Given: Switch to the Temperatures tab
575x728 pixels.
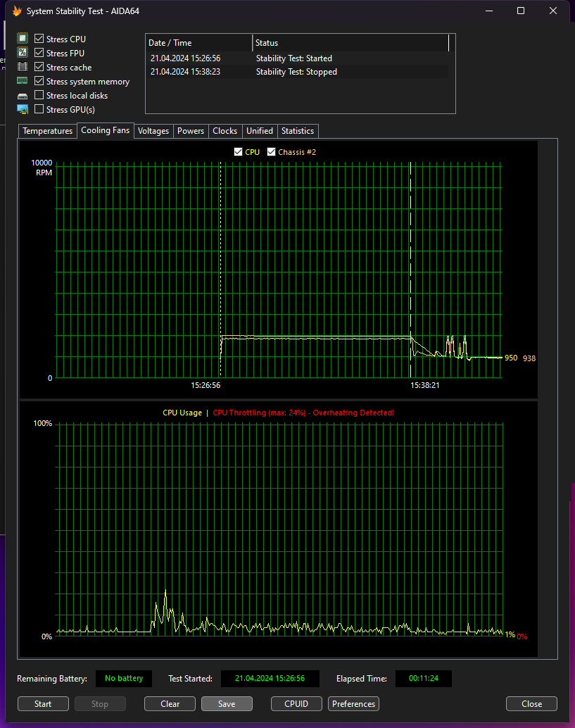Looking at the screenshot, I should (x=47, y=131).
